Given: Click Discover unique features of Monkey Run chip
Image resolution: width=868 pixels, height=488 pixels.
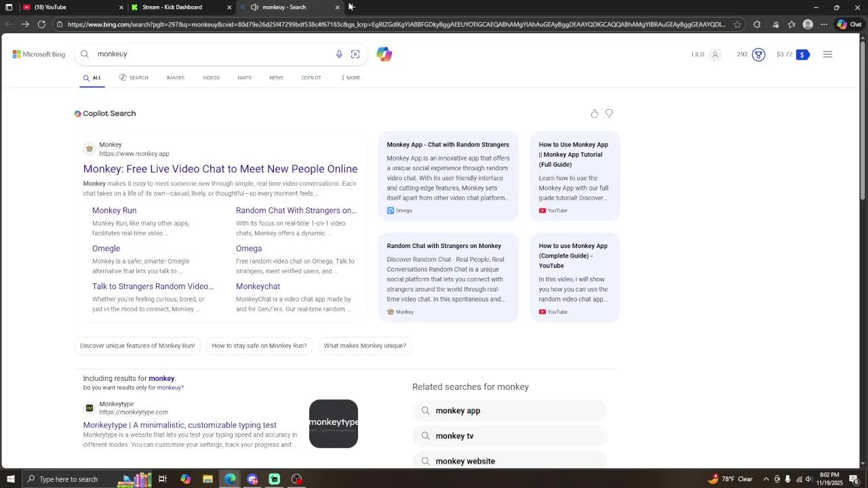Looking at the screenshot, I should point(138,346).
